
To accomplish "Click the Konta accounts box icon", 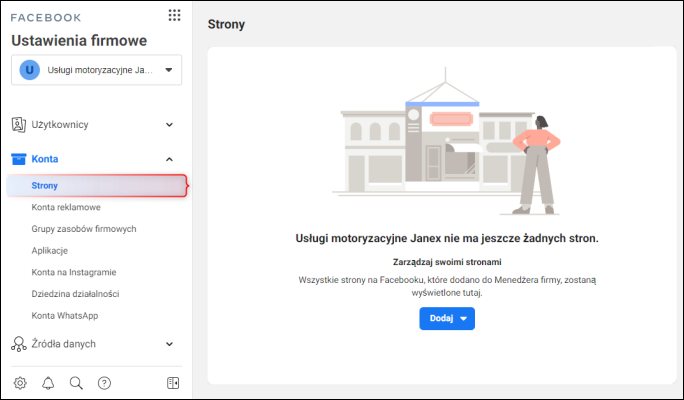I will pyautogui.click(x=18, y=159).
